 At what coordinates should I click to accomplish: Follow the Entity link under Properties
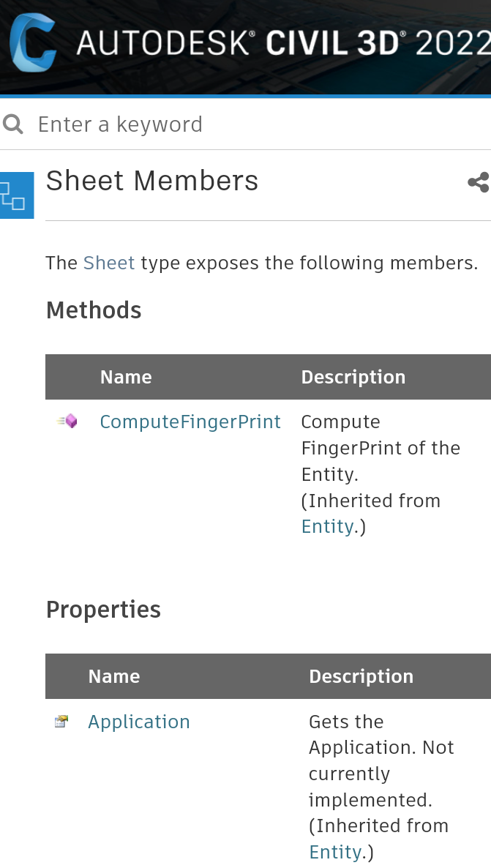pos(335,851)
